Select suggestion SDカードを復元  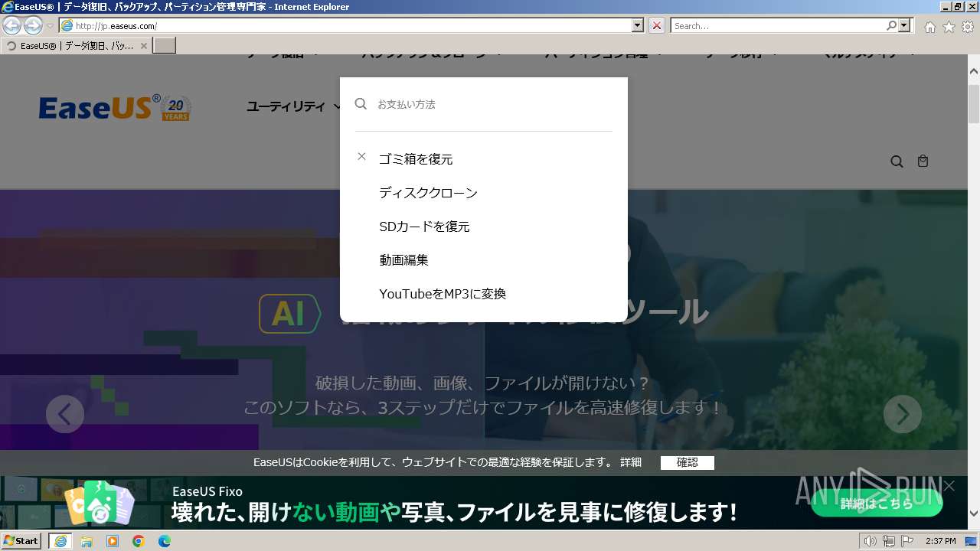coord(424,227)
